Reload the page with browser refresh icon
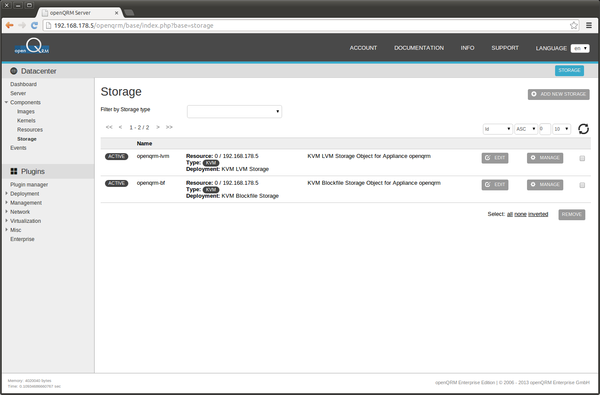Image resolution: width=600 pixels, height=395 pixels. 34,25
